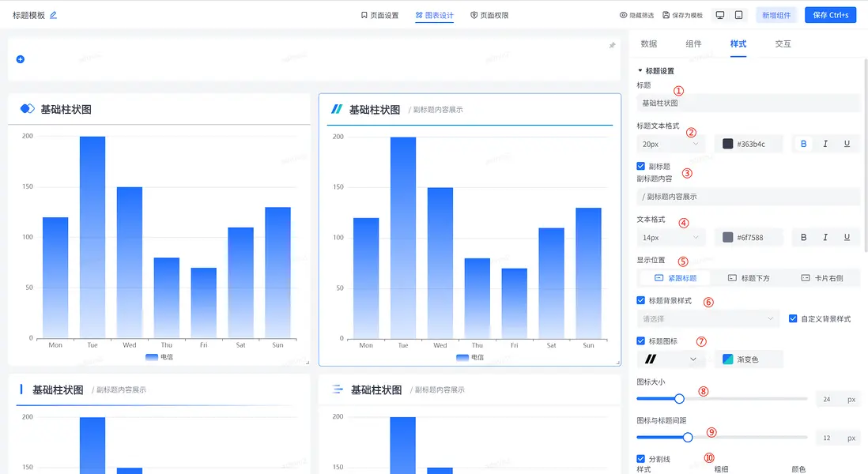Toggle 电信 legend in the selected chart
Viewport: 868px width, 474px height.
coord(470,357)
